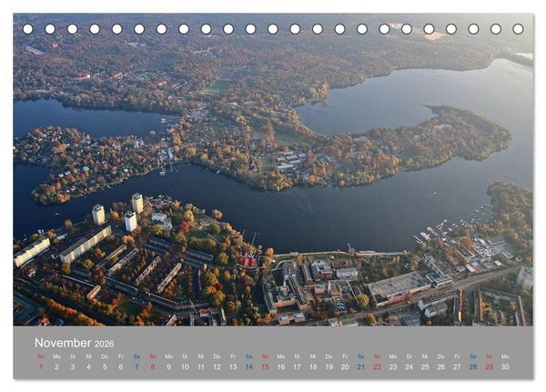
Task: Select Sunday date 29 in red
Action: pos(490,367)
